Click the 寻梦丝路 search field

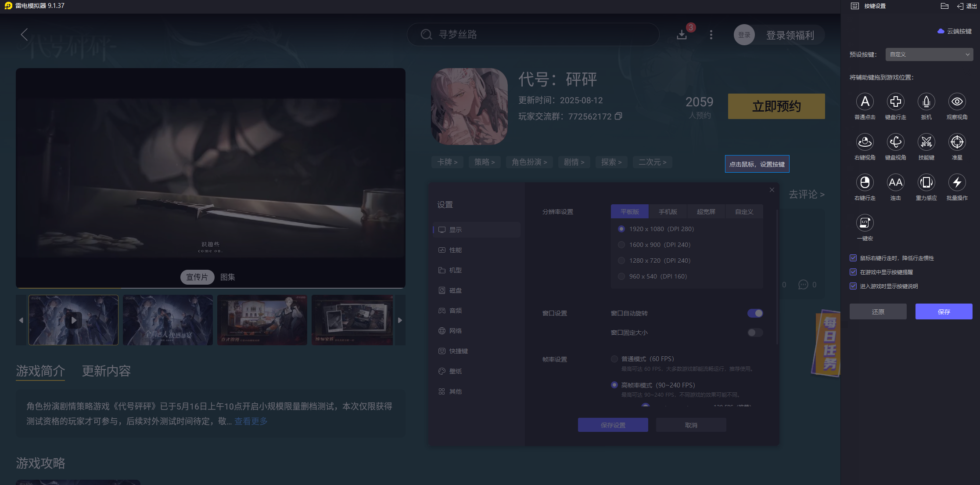(532, 34)
